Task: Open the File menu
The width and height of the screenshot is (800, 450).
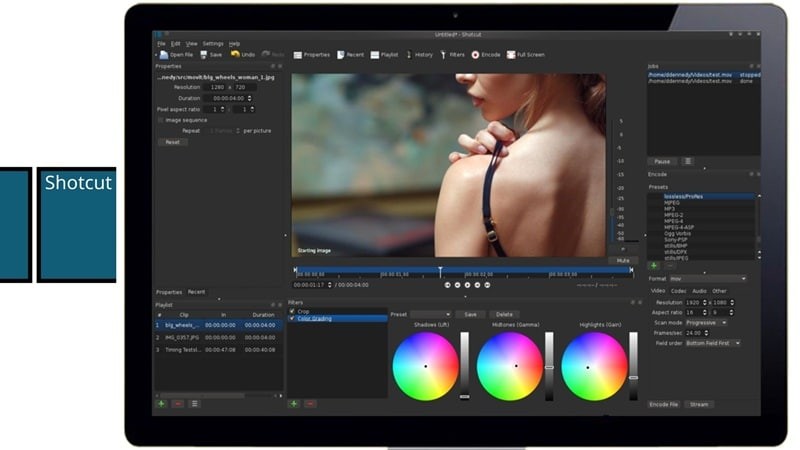Action: tap(161, 44)
